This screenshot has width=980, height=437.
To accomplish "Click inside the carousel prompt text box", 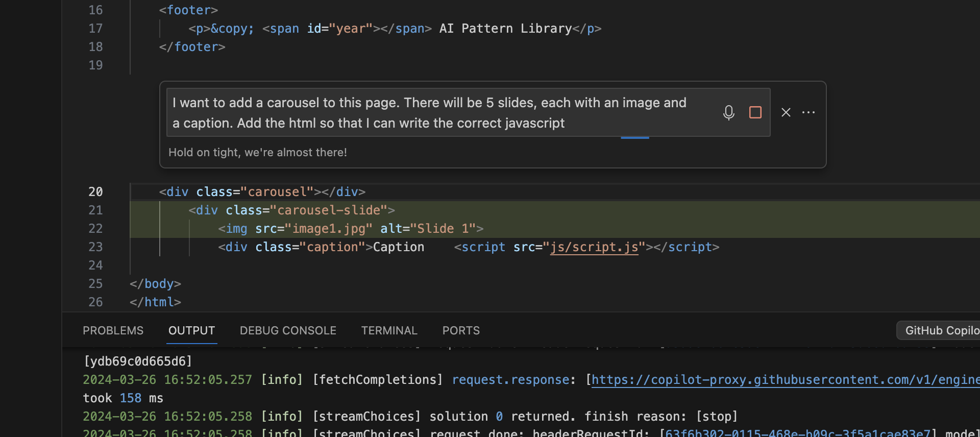I will [x=429, y=113].
